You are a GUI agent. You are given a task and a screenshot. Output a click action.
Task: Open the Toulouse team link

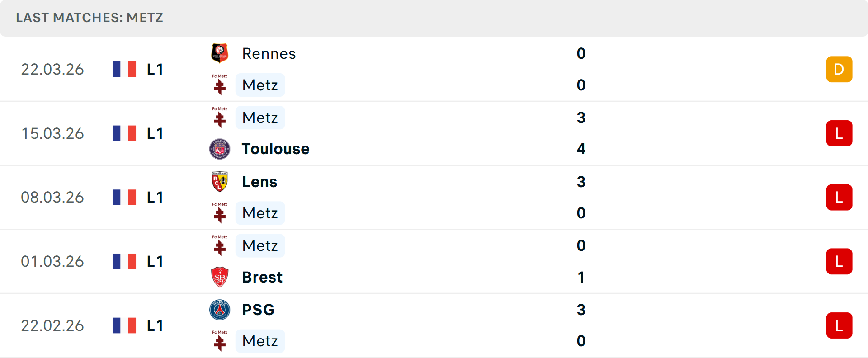275,149
